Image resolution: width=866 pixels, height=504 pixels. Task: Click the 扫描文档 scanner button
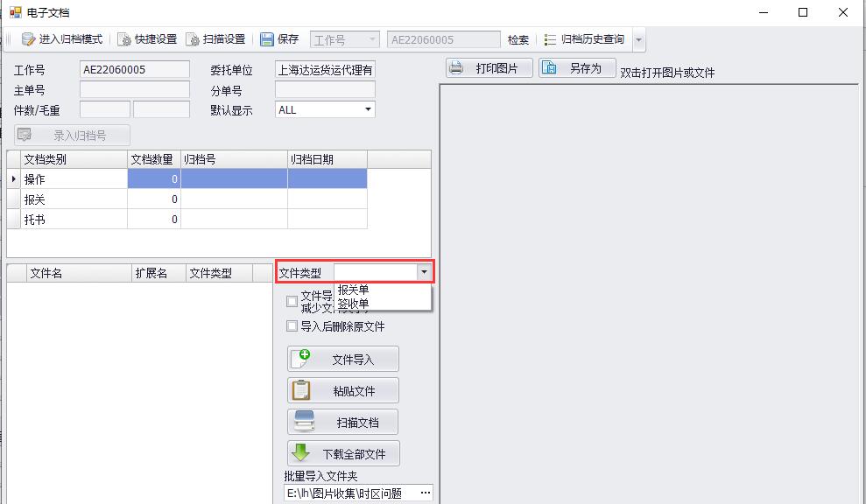343,423
